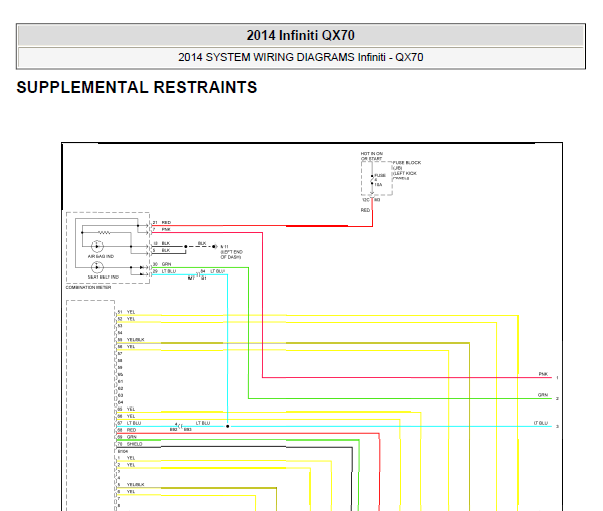Click the pin 30 'GRN' wire label

(166, 264)
